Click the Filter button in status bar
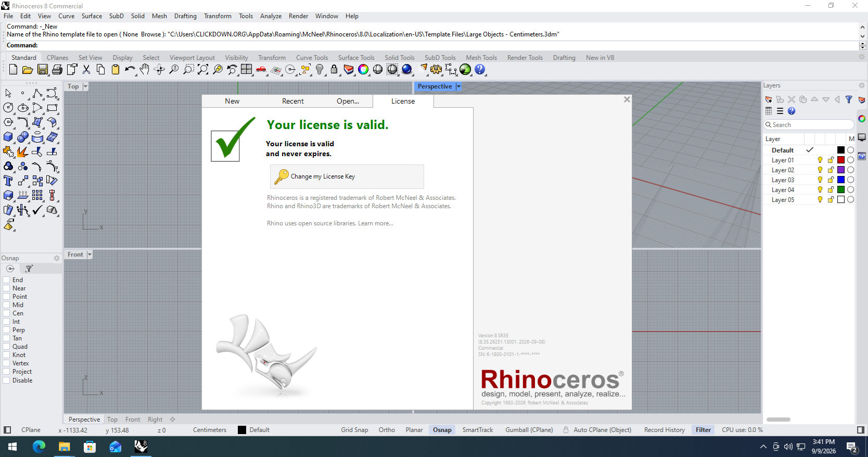Viewport: 868px width, 457px height. coord(703,430)
